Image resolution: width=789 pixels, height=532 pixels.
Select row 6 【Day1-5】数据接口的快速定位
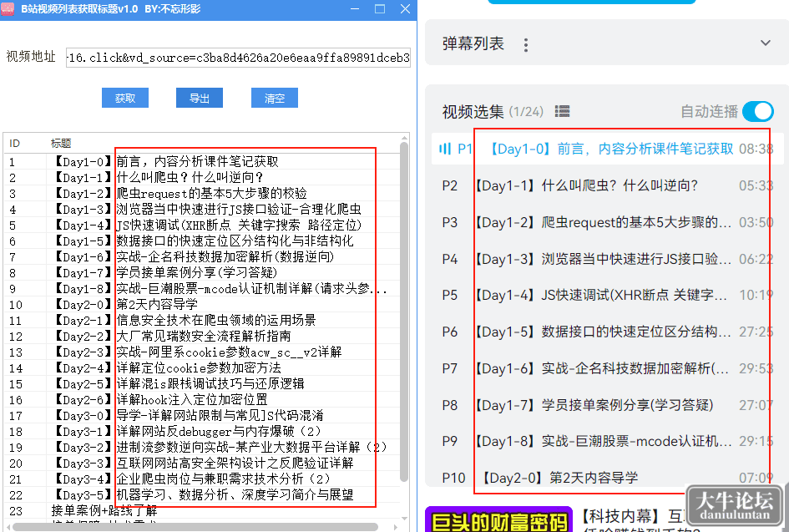click(201, 241)
